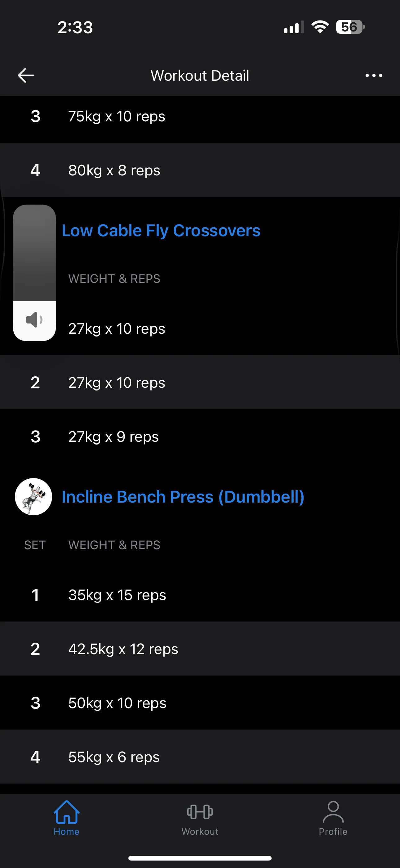The width and height of the screenshot is (400, 868).
Task: Tap the back arrow icon
Action: click(26, 75)
